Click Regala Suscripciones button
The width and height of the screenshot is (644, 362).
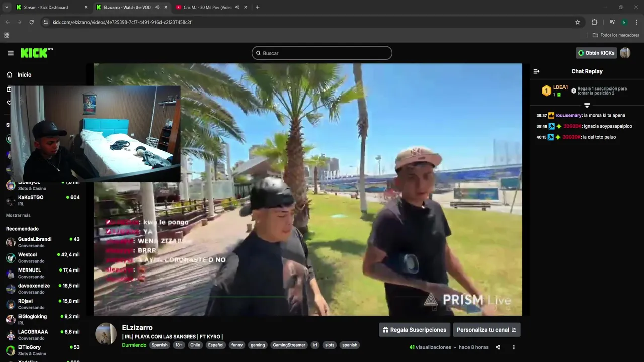pos(415,330)
